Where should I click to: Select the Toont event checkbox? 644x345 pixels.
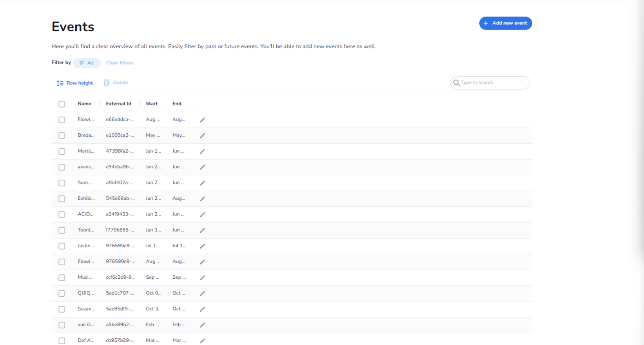tap(62, 230)
